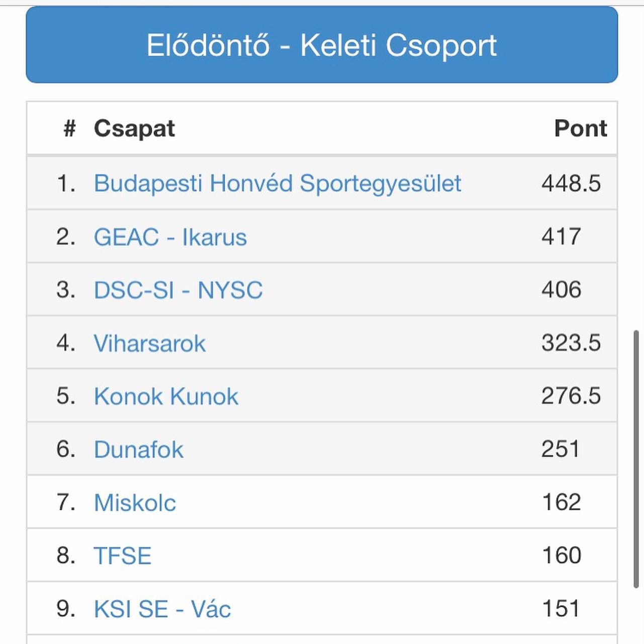Image resolution: width=644 pixels, height=644 pixels.
Task: Open Budapesti Honvéd Sportegyesület team link
Action: 277,183
